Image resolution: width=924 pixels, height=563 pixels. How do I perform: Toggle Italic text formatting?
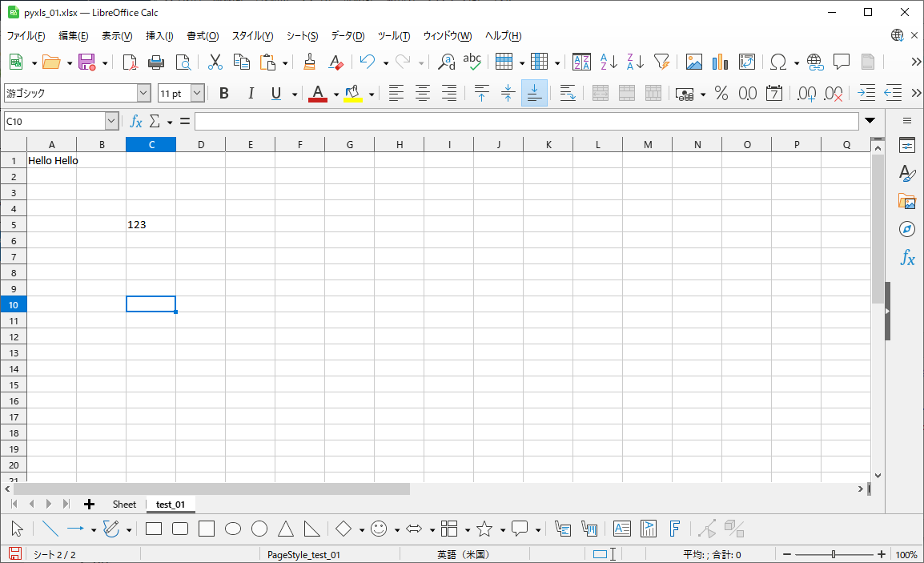(x=251, y=93)
